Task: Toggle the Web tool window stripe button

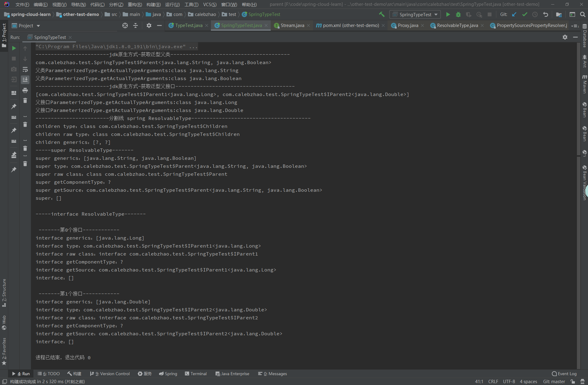Action: (4, 323)
